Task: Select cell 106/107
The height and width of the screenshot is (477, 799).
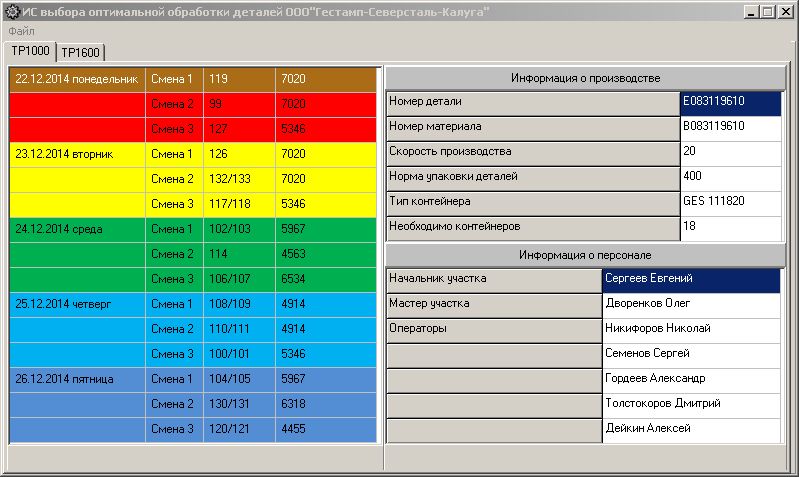Action: [239, 279]
